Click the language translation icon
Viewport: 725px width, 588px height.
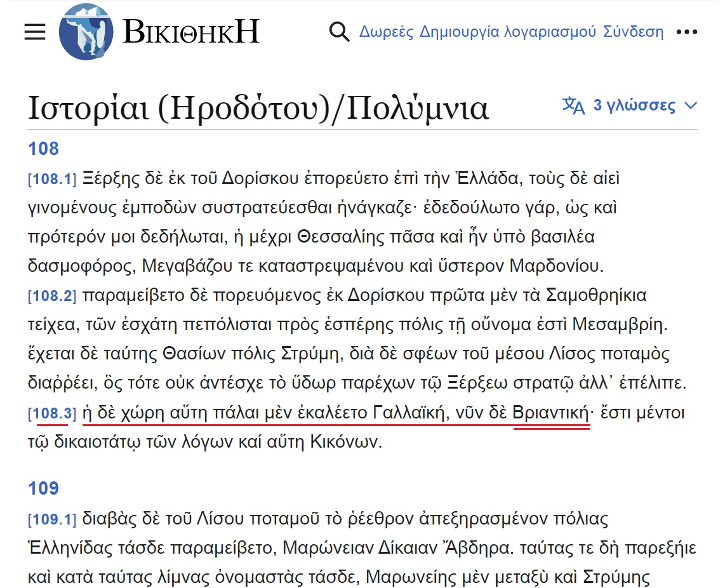click(573, 105)
